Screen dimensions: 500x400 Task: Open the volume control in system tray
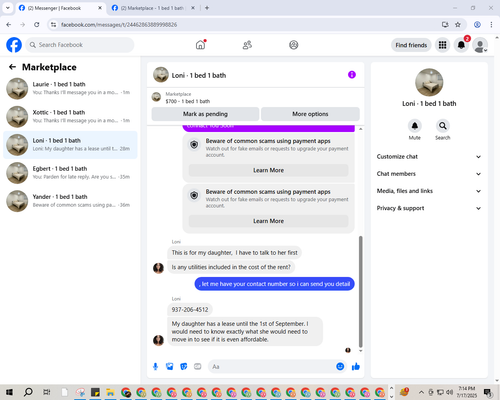coord(449,392)
